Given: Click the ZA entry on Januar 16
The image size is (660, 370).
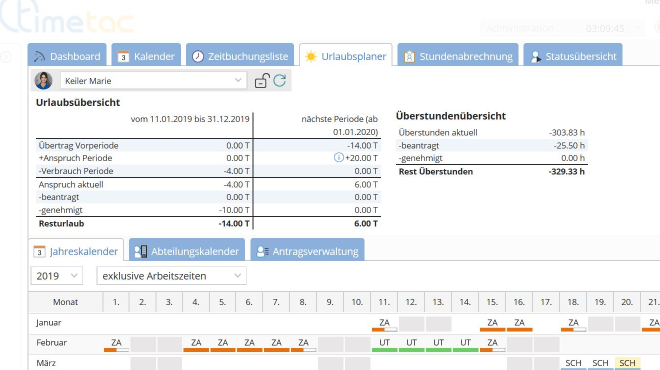Looking at the screenshot, I should pos(519,324).
